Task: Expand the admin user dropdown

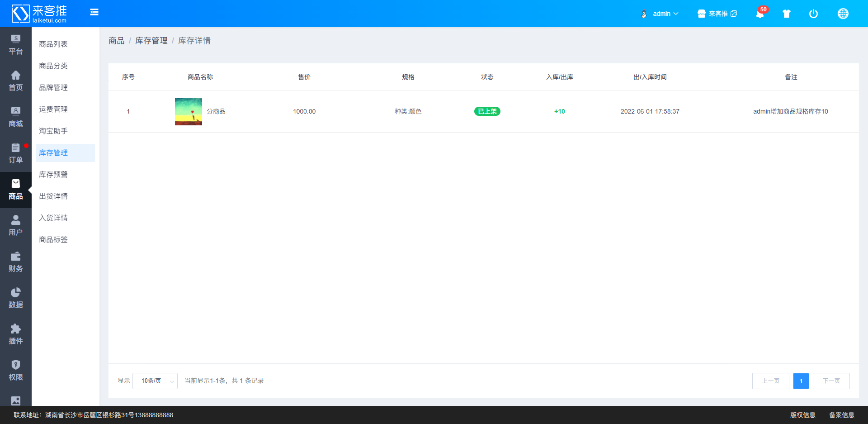Action: pyautogui.click(x=660, y=14)
